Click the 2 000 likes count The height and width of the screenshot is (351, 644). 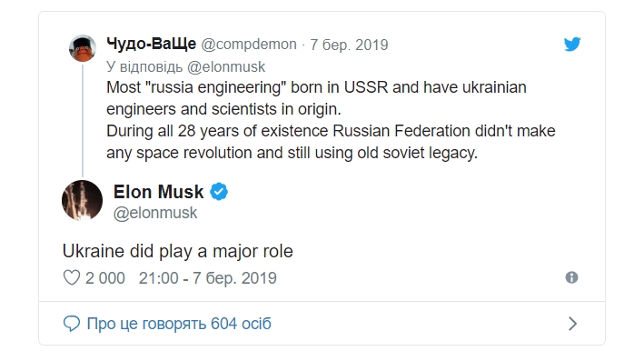105,278
